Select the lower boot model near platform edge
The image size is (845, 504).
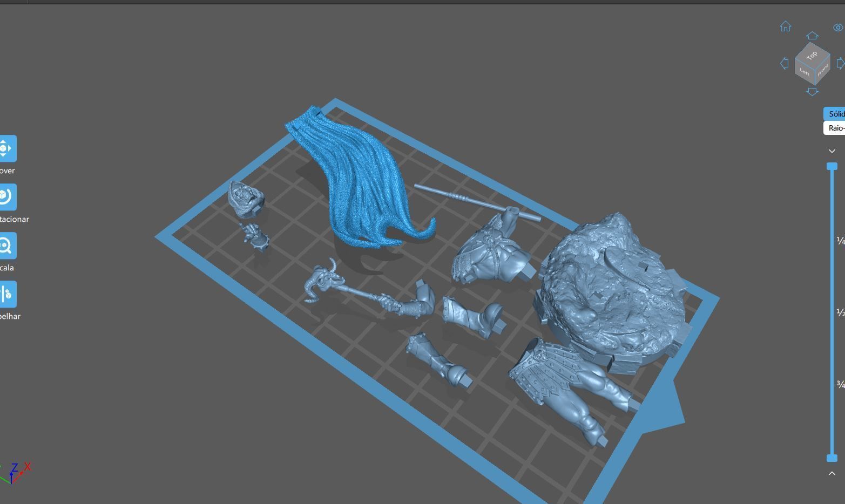[x=438, y=359]
